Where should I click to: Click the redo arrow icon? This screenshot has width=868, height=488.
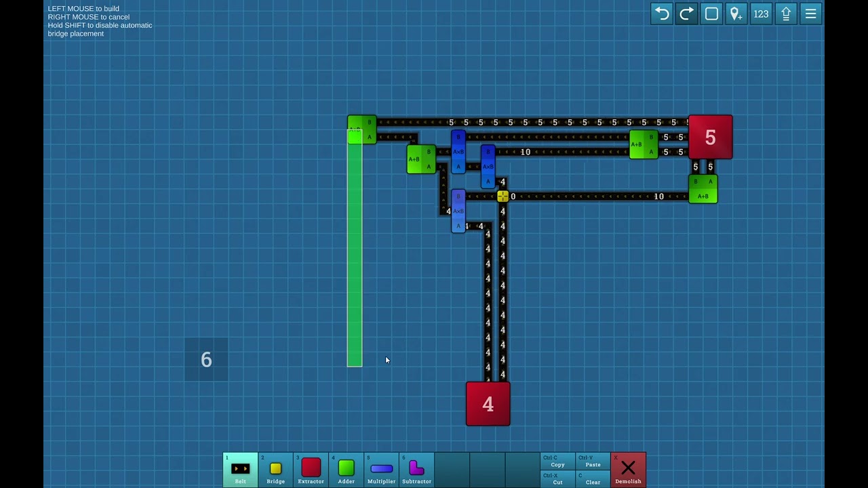pyautogui.click(x=687, y=14)
